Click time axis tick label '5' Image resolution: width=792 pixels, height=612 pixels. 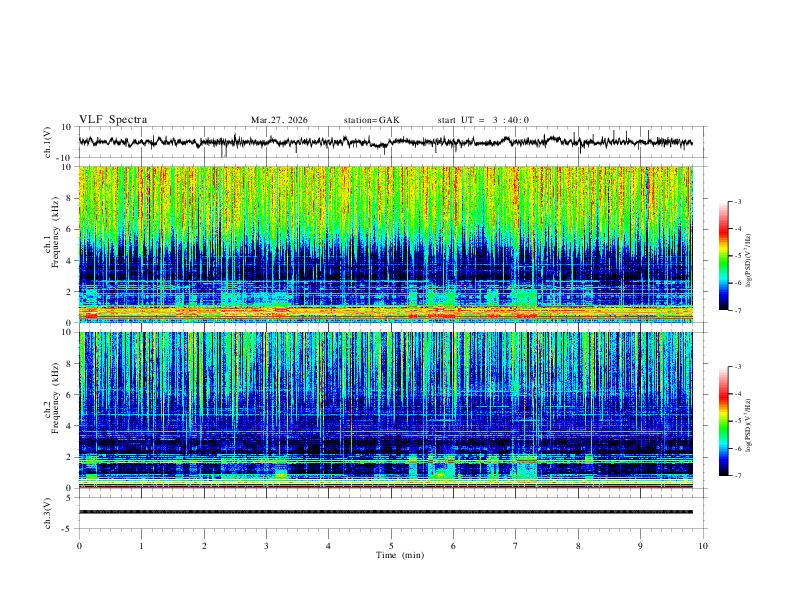[x=391, y=546]
